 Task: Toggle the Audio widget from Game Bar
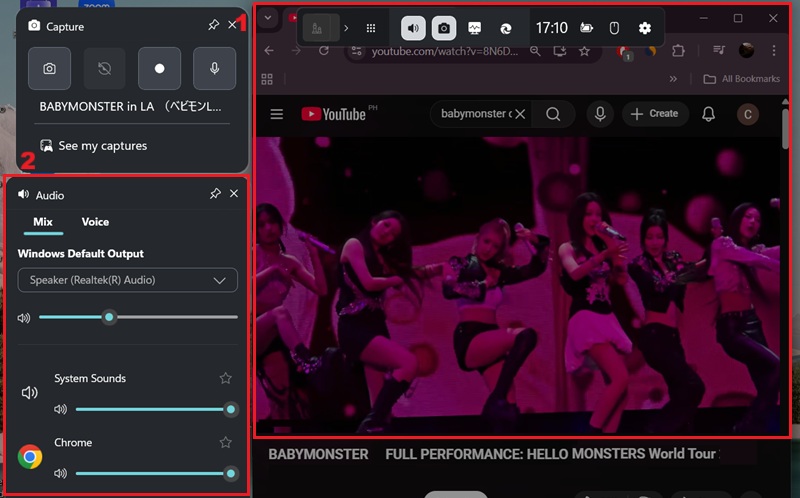point(413,28)
